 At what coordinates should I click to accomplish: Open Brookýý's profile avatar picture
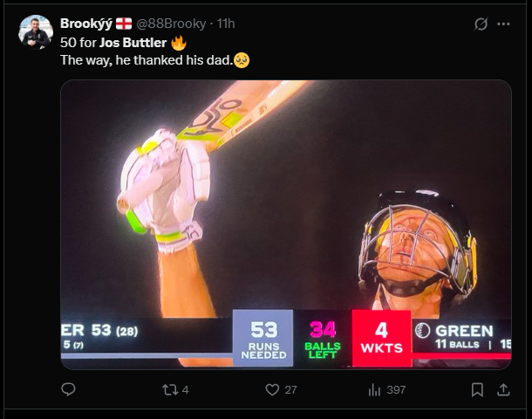click(36, 32)
